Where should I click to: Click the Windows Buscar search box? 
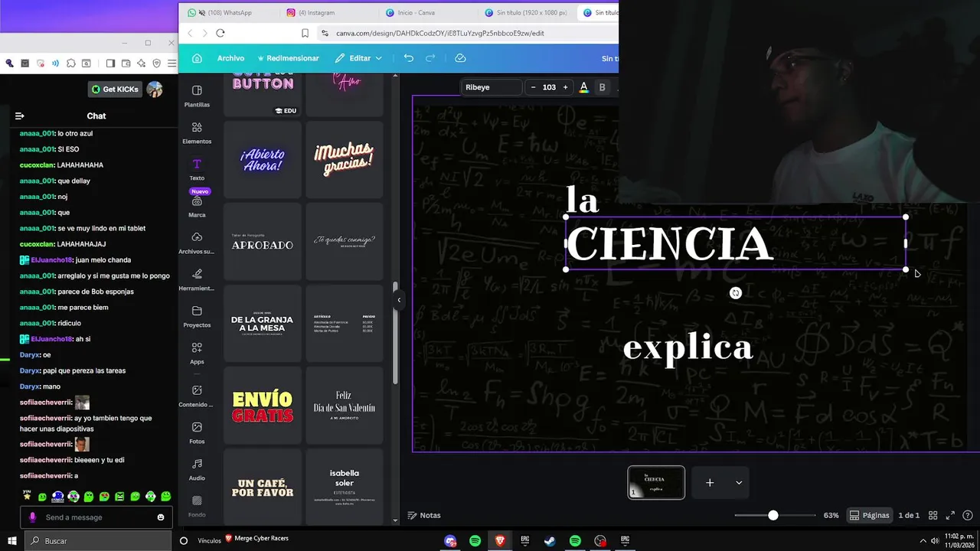pos(100,541)
